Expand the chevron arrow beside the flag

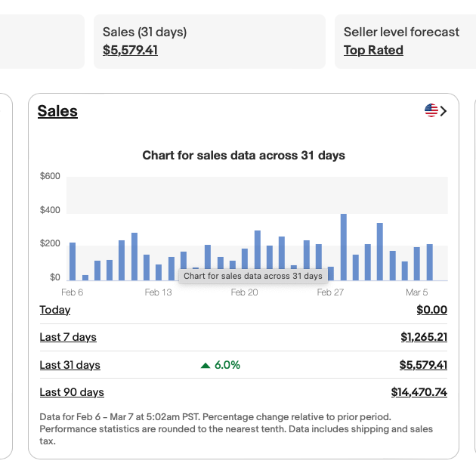(444, 111)
